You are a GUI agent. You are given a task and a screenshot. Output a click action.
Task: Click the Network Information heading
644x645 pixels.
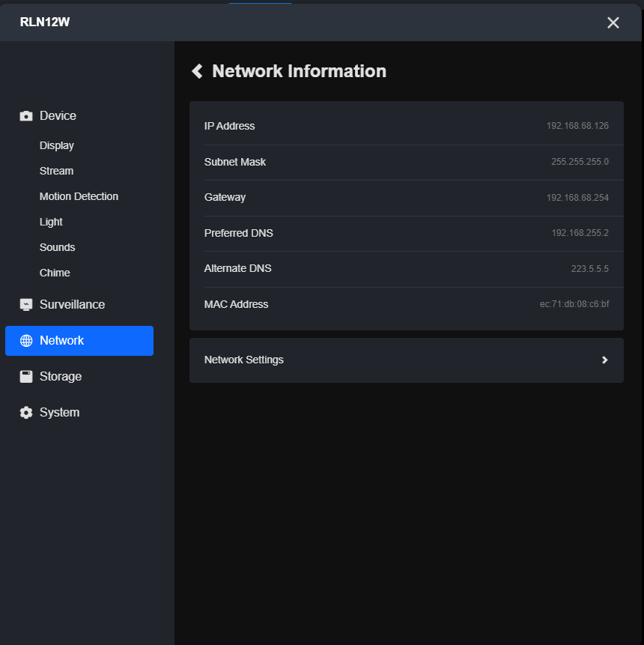[x=300, y=71]
